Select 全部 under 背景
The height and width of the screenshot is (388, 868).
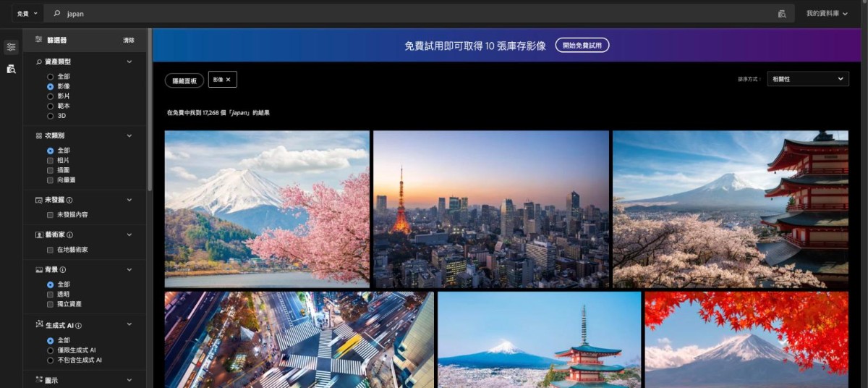(51, 284)
